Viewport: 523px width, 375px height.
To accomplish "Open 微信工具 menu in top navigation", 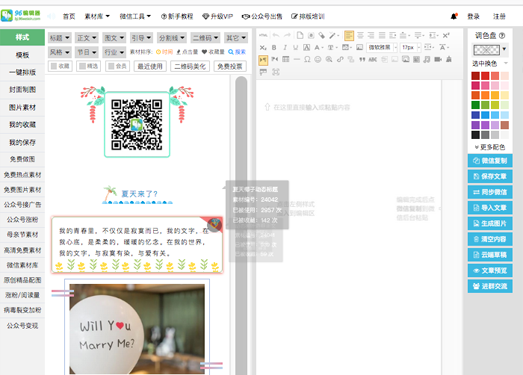I will [135, 16].
